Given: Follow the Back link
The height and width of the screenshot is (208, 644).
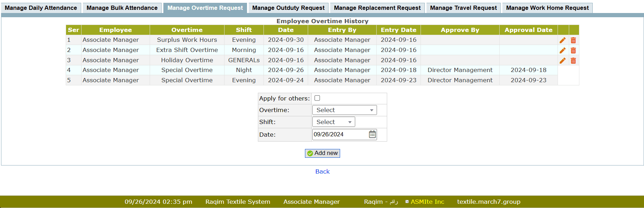Looking at the screenshot, I should (322, 171).
